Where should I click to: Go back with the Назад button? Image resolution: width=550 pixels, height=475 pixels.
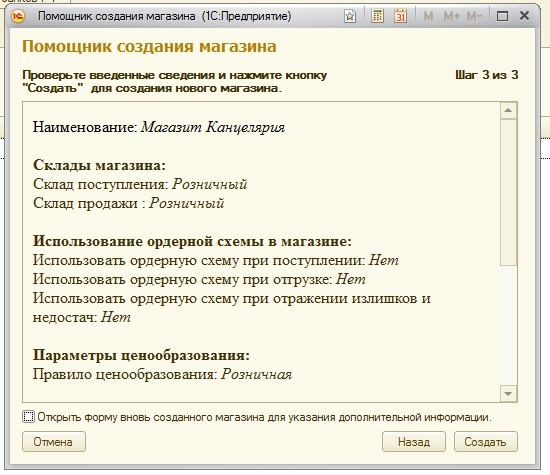pos(414,442)
